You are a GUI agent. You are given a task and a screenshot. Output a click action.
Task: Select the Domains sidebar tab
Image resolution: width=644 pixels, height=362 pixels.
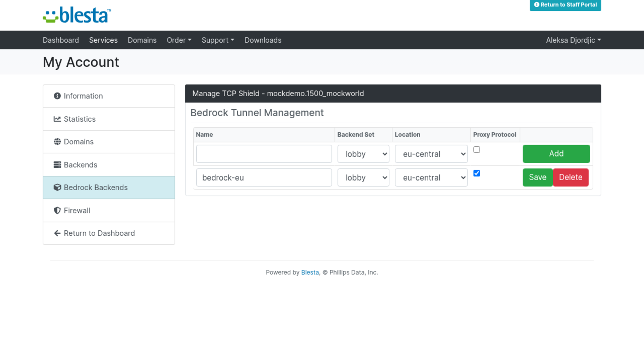(x=109, y=142)
